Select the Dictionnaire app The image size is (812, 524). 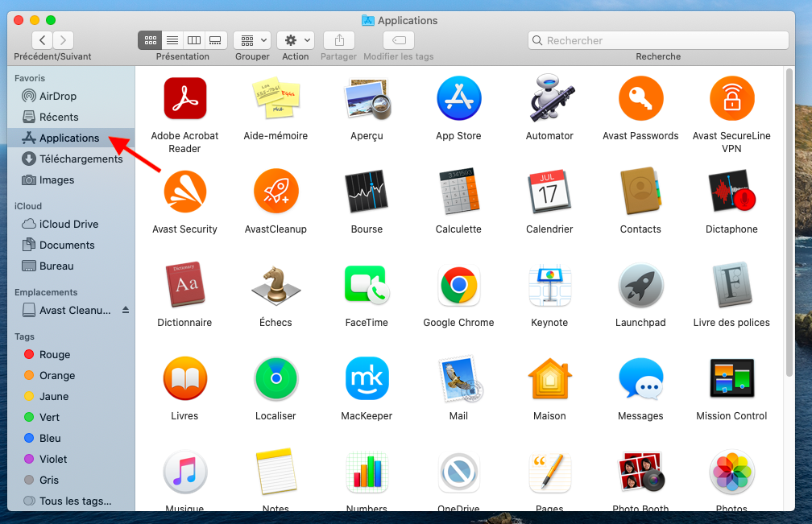(x=185, y=284)
